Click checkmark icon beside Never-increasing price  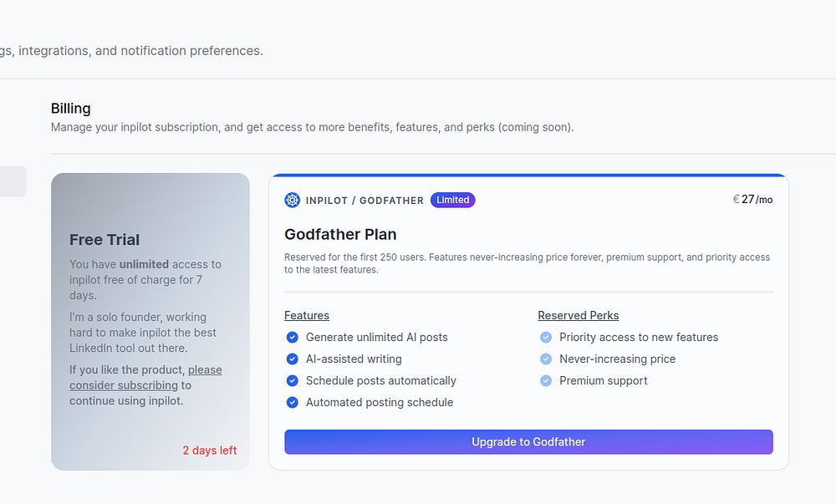click(x=546, y=359)
